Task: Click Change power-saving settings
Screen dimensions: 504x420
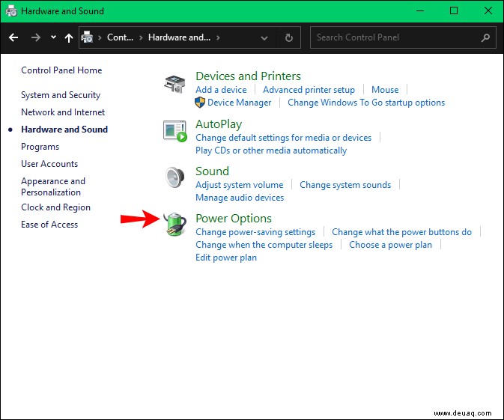Action: (255, 232)
